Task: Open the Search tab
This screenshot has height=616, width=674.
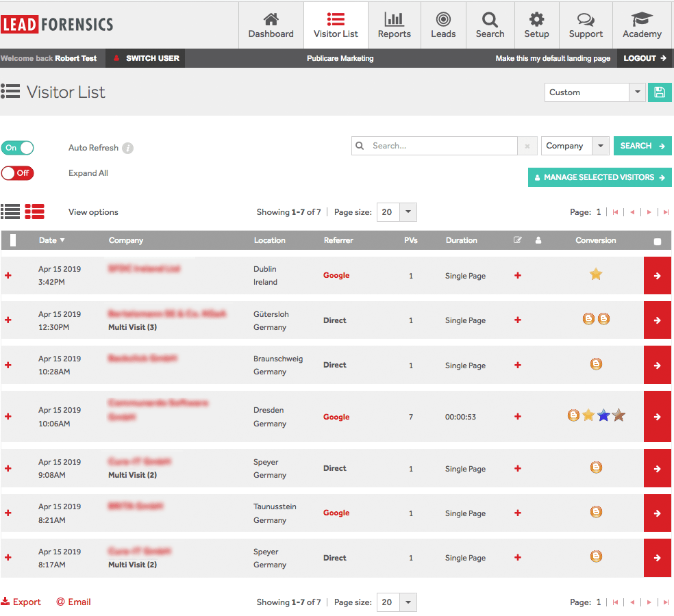Action: click(490, 21)
